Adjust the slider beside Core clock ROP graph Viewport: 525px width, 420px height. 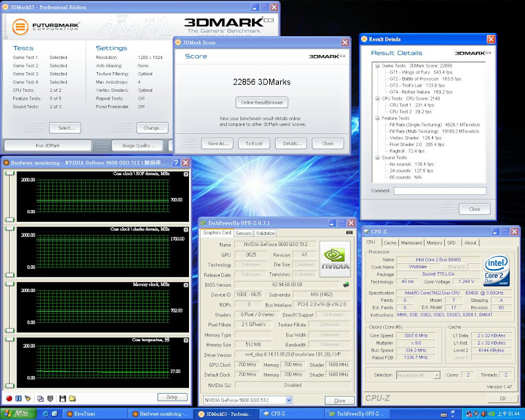click(x=10, y=197)
